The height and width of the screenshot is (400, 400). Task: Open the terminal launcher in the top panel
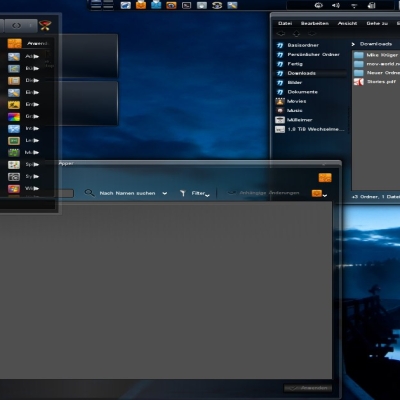point(186,5)
